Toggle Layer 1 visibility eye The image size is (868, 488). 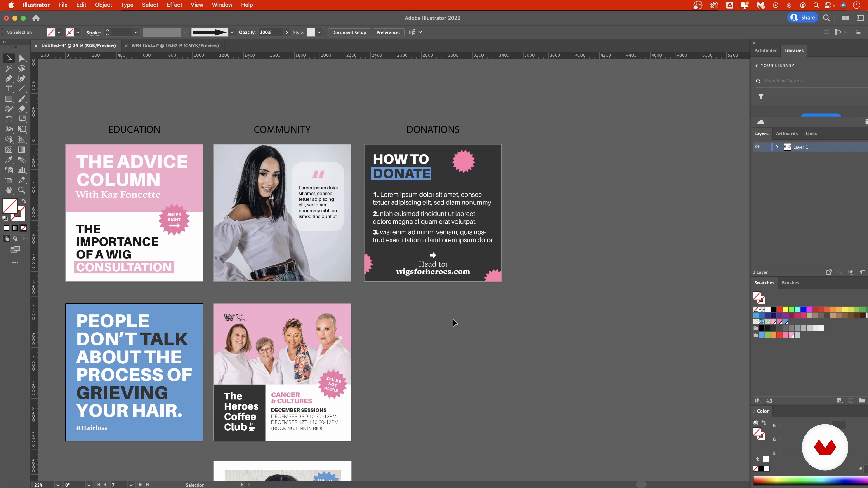(x=757, y=147)
